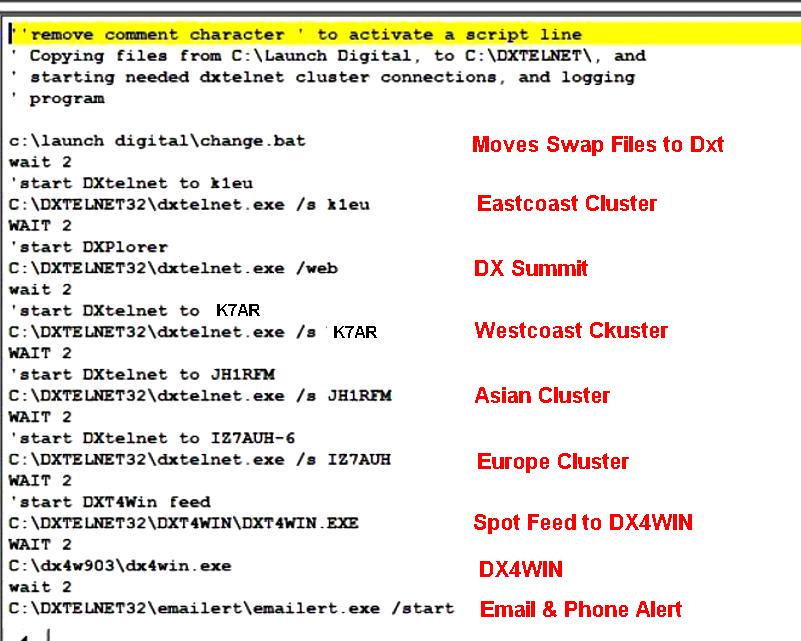Select the 'start DXtelnet to IZ7AUH-6 comment
The image size is (801, 641).
(x=152, y=438)
